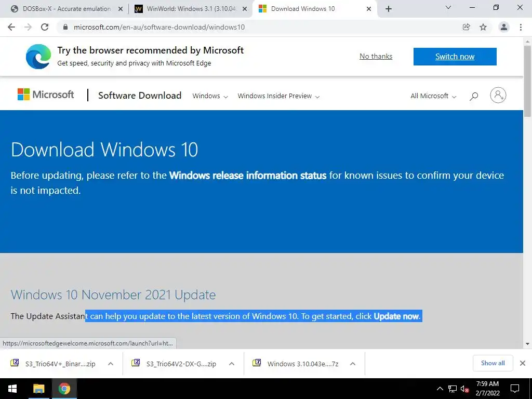Open the S3_Trio64V+_Binar zip download
The width and height of the screenshot is (532, 399).
pyautogui.click(x=60, y=364)
